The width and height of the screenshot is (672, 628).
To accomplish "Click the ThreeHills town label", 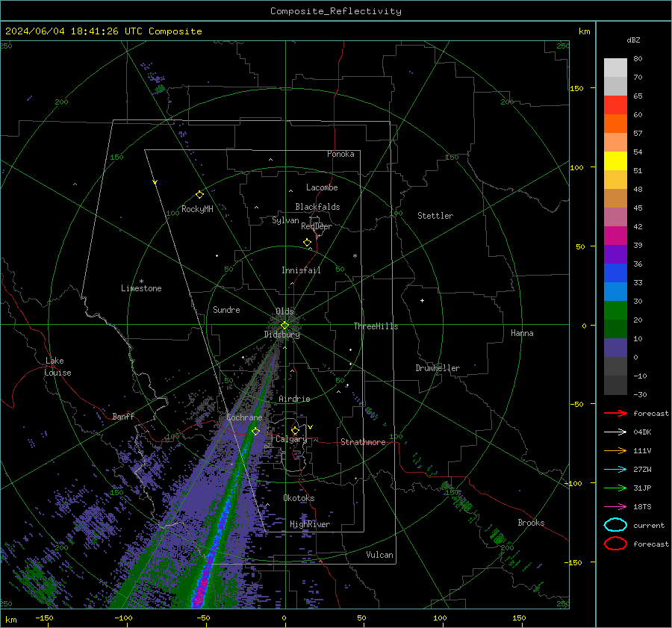I will click(376, 326).
